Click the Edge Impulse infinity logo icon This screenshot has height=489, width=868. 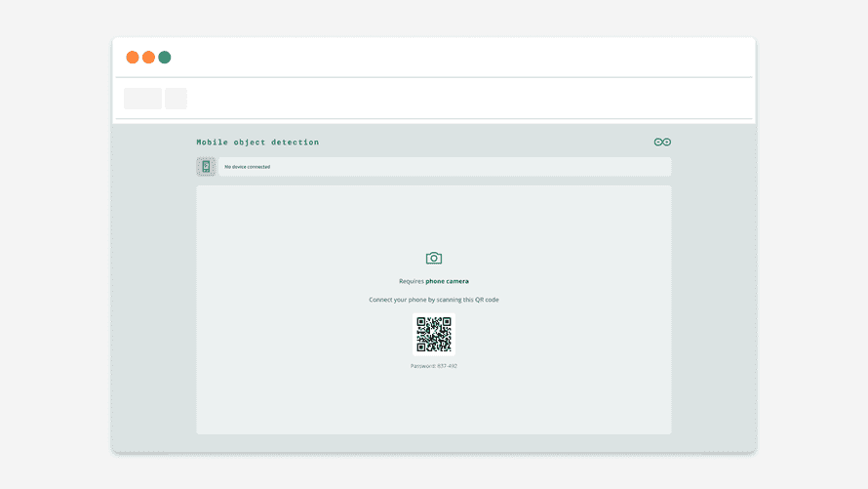click(662, 143)
